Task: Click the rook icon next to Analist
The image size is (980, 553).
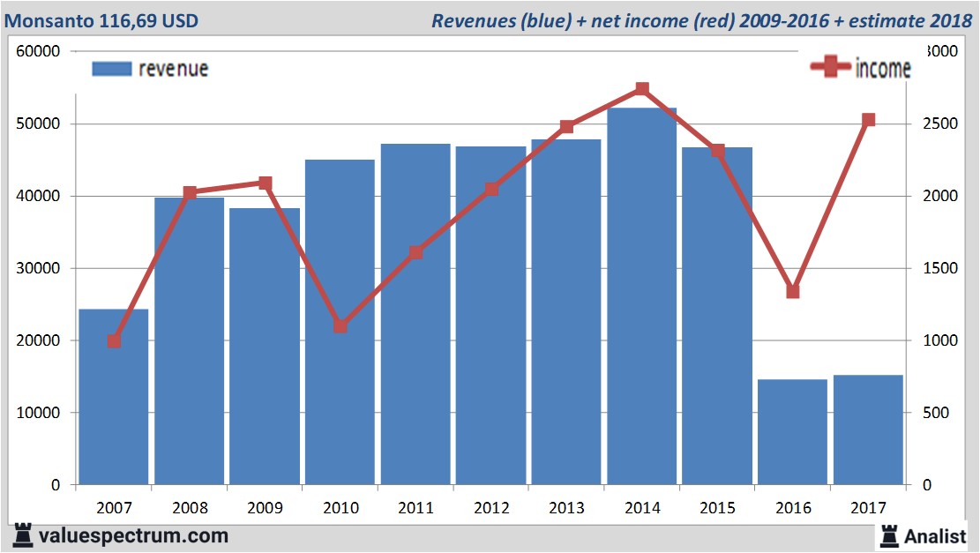Action: (889, 534)
